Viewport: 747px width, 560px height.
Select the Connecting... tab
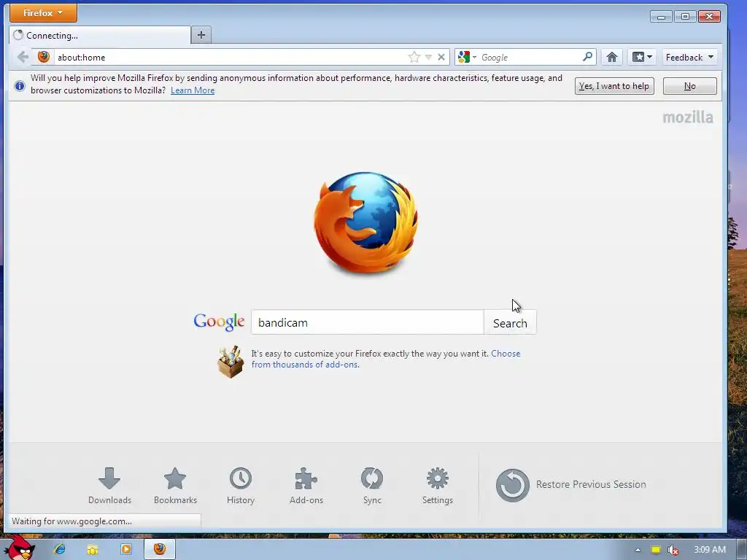click(99, 35)
